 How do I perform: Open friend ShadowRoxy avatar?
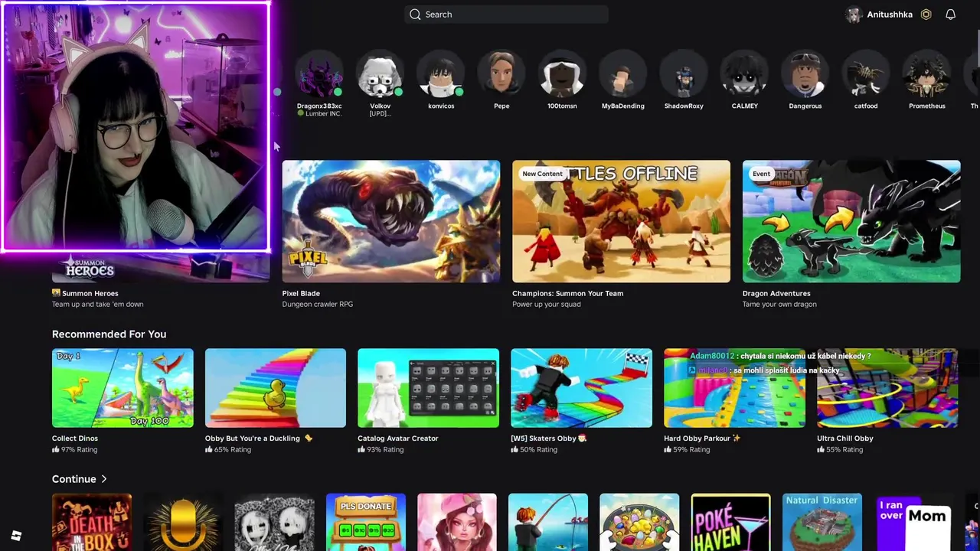pos(684,76)
